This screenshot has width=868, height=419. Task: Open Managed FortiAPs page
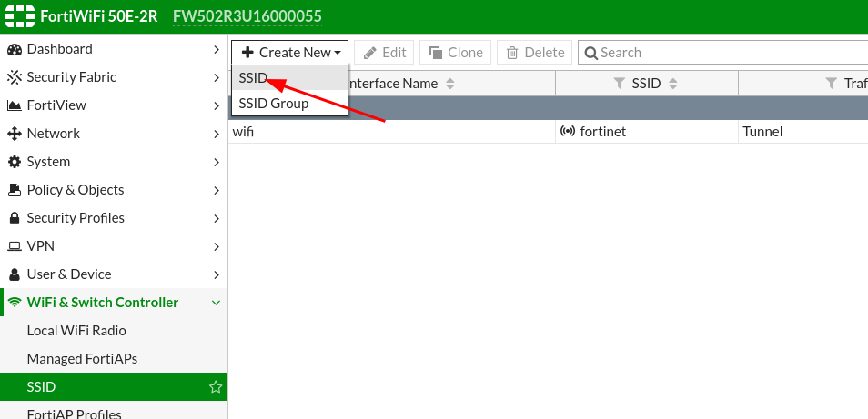tap(82, 359)
